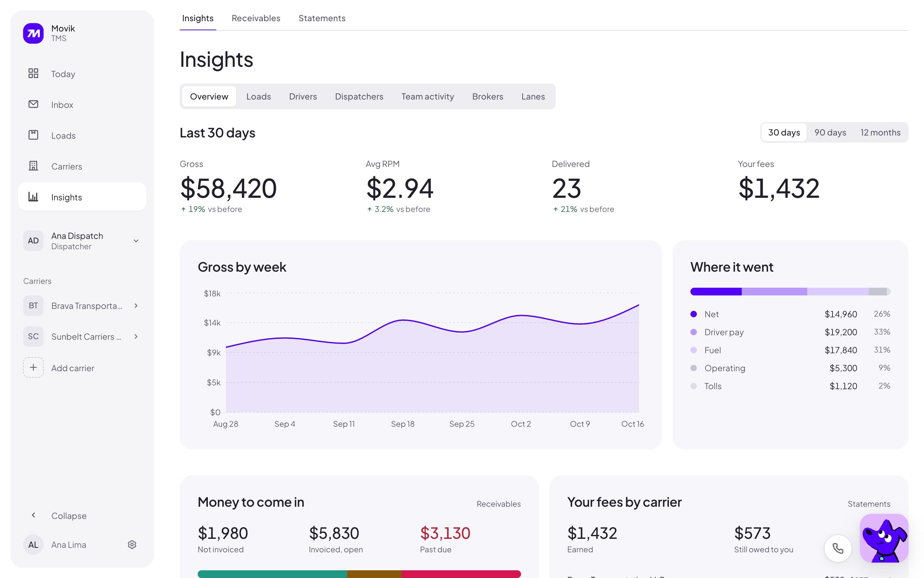Click the Where it went breakdown bar

point(790,291)
